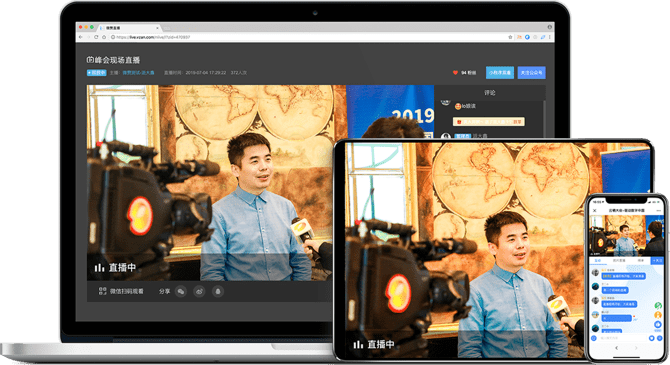This screenshot has width=670, height=365.
Task: Open the 微信扫码观看 QR code option
Action: 121,291
